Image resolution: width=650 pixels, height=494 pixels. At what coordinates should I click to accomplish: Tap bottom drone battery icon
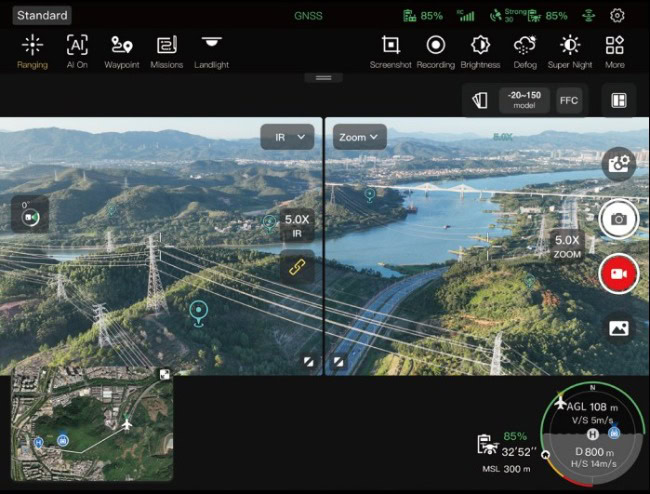click(x=488, y=444)
